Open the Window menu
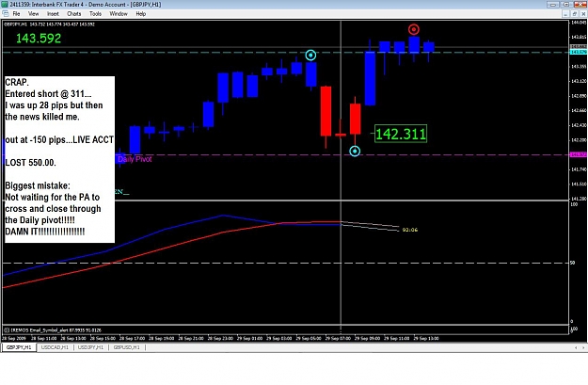Screen dimensions: 588x385 [x=119, y=14]
